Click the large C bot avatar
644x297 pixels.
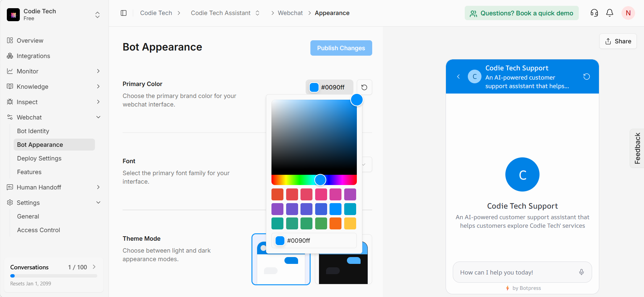pos(522,174)
